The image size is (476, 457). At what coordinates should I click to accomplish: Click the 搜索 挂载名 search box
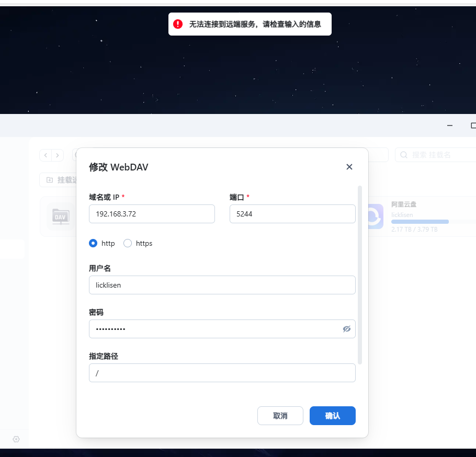pyautogui.click(x=436, y=155)
